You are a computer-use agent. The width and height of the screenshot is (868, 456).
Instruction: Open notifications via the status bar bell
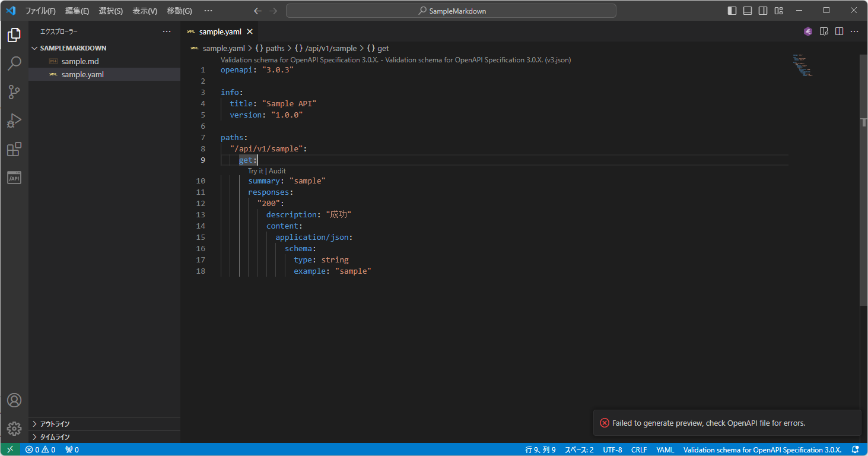(x=855, y=449)
